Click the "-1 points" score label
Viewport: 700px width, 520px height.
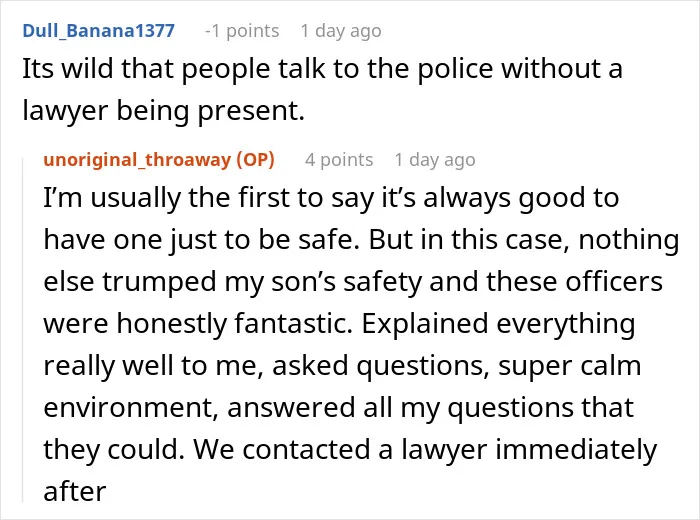pyautogui.click(x=242, y=31)
